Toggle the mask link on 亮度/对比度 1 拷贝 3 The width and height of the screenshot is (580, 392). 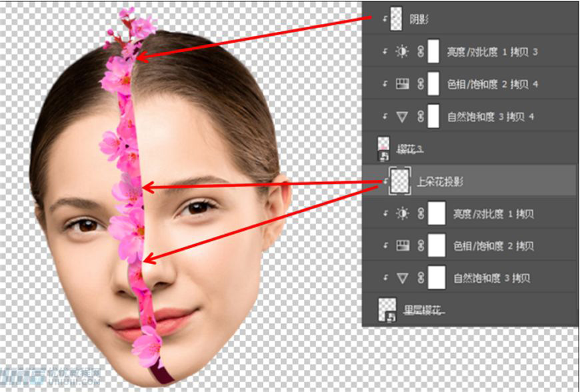coord(420,50)
